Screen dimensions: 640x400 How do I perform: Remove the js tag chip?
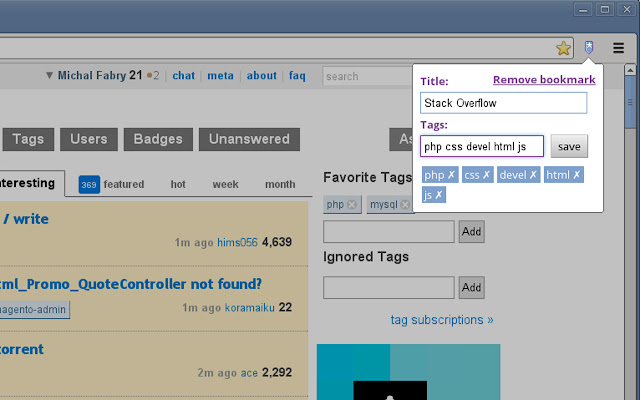[438, 195]
